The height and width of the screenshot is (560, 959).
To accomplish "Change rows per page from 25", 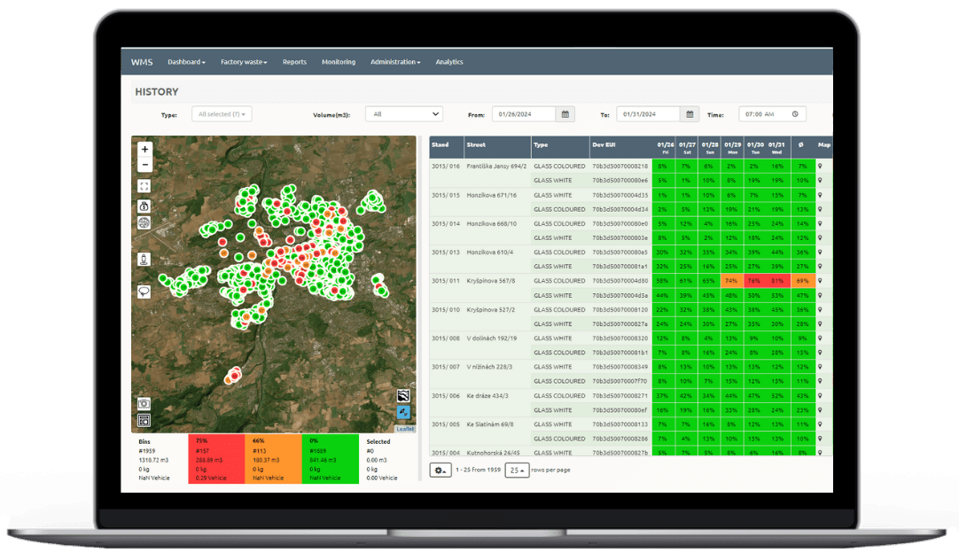I will point(517,471).
